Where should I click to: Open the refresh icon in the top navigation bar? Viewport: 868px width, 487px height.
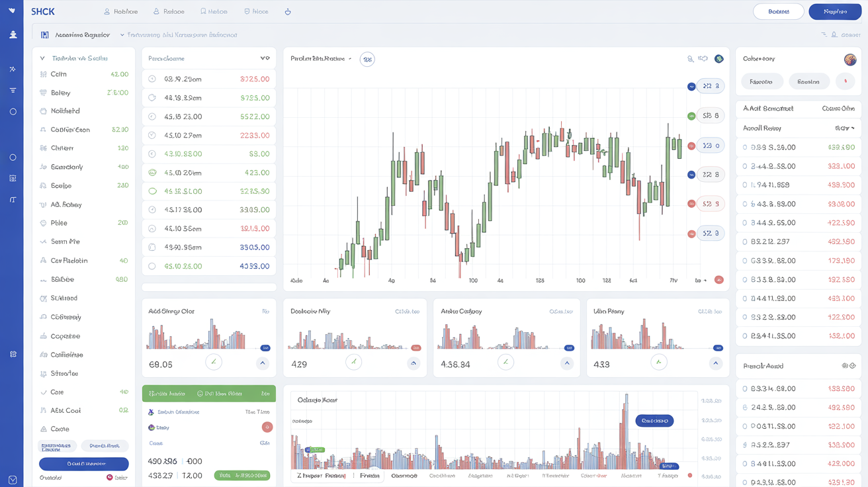pos(287,11)
